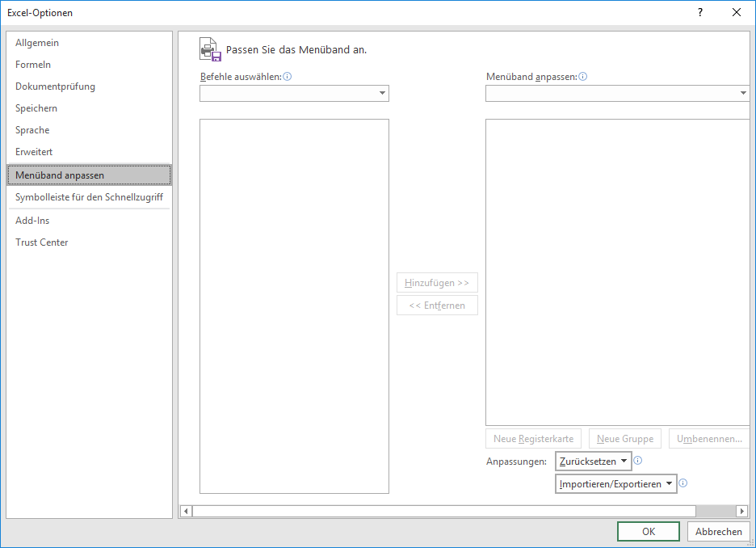This screenshot has height=548, width=756.
Task: Click the right scroll arrow of horizontal scrollbar
Action: click(x=742, y=511)
